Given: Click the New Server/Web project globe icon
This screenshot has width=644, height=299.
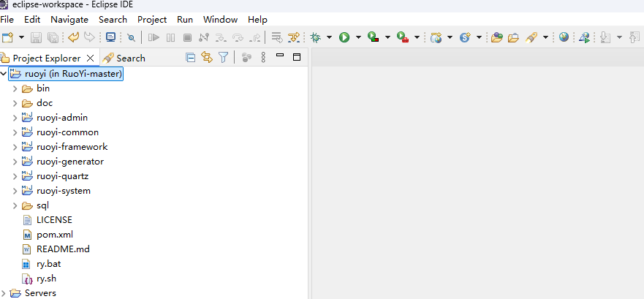Looking at the screenshot, I should point(436,38).
